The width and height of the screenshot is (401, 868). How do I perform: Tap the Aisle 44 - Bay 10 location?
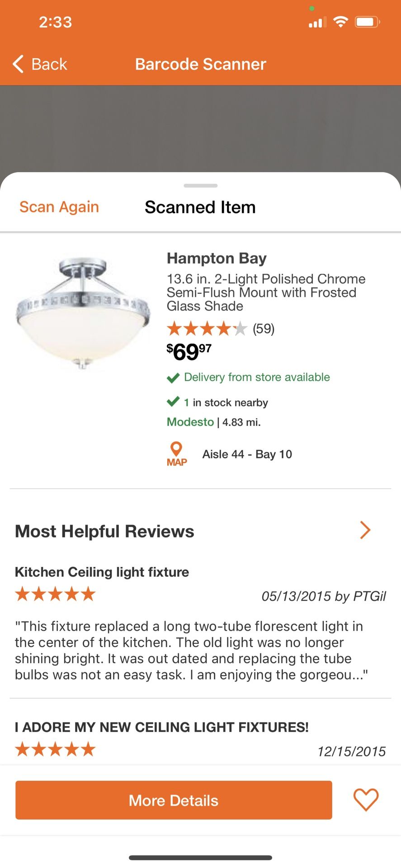pos(247,454)
